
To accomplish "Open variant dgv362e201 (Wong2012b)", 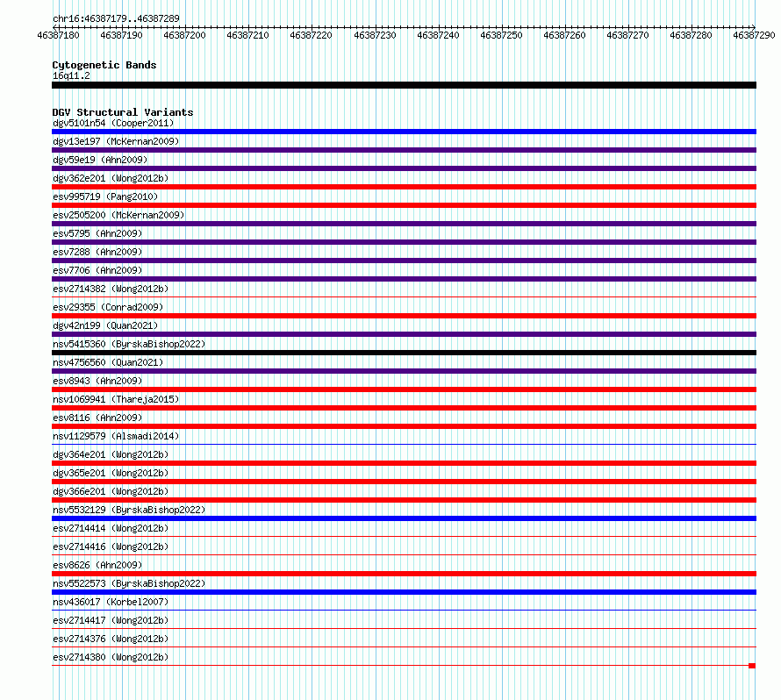I will pos(111,178).
